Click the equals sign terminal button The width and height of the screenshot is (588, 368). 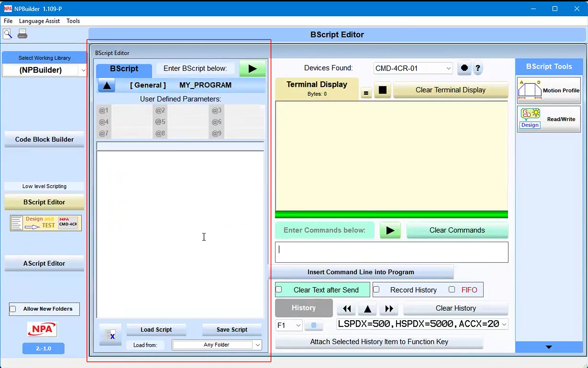366,93
